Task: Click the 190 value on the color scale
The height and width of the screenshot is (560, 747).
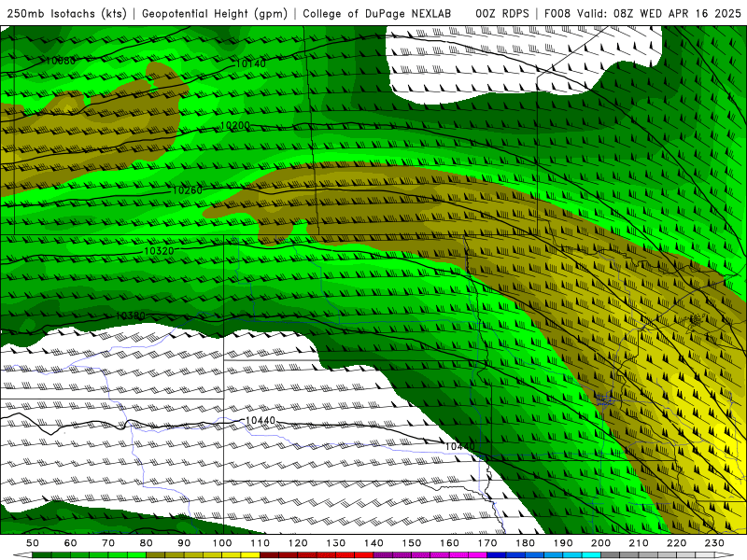Action: pyautogui.click(x=563, y=543)
